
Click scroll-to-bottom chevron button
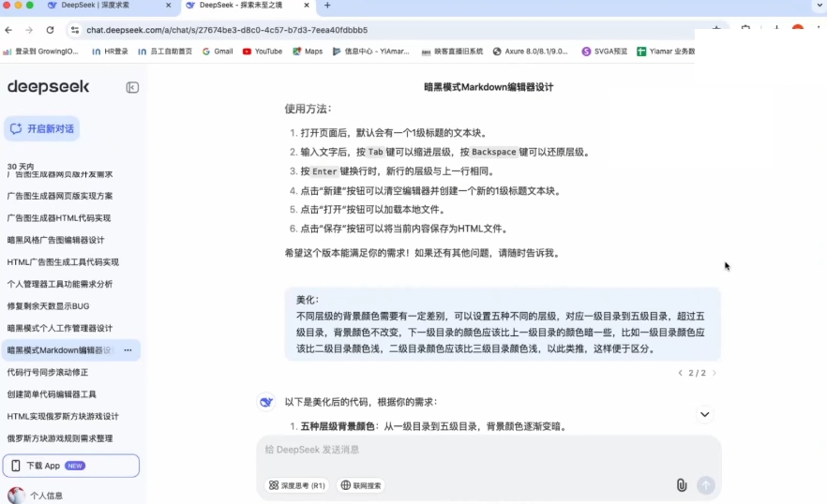click(705, 414)
